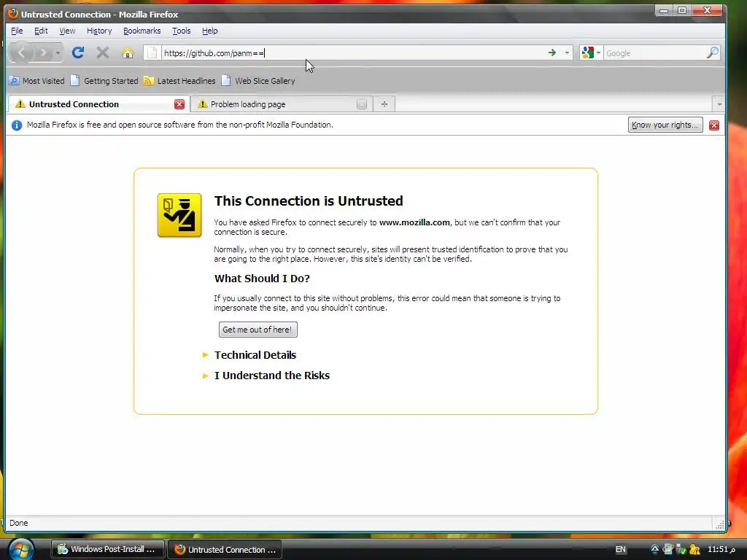Image resolution: width=747 pixels, height=560 pixels.
Task: Open the recent pages history dropdown
Action: tap(58, 52)
